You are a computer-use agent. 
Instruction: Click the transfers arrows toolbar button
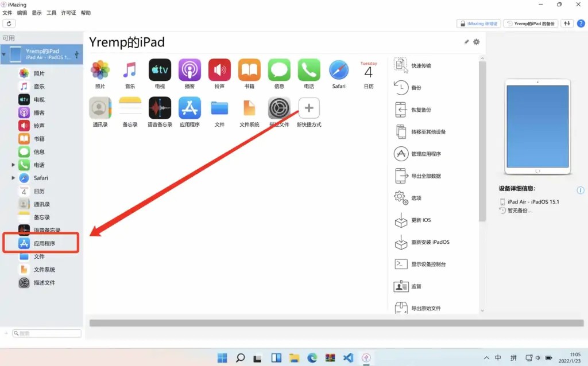click(x=567, y=24)
